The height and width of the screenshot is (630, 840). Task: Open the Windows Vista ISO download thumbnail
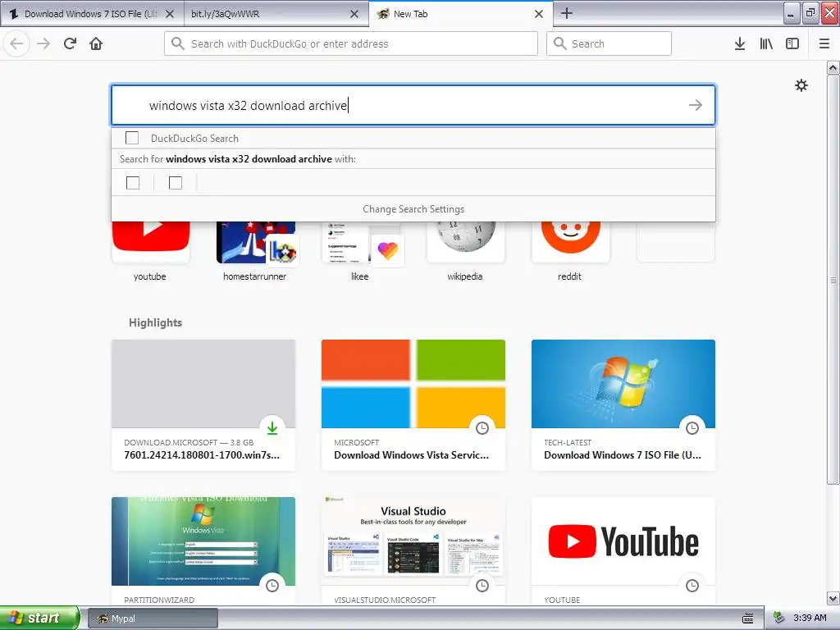(x=203, y=541)
